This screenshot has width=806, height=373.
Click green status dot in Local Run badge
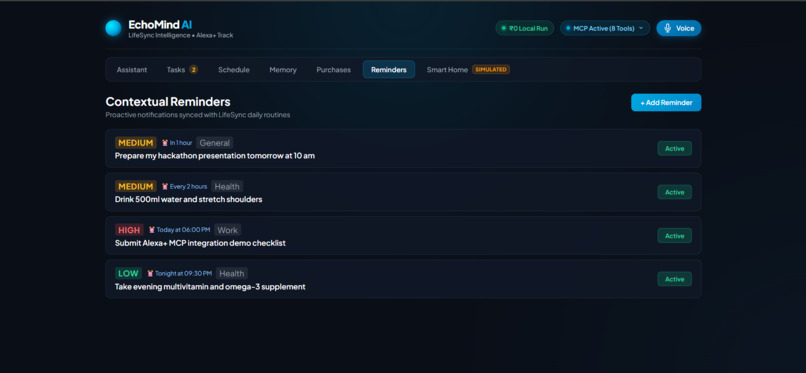(504, 28)
